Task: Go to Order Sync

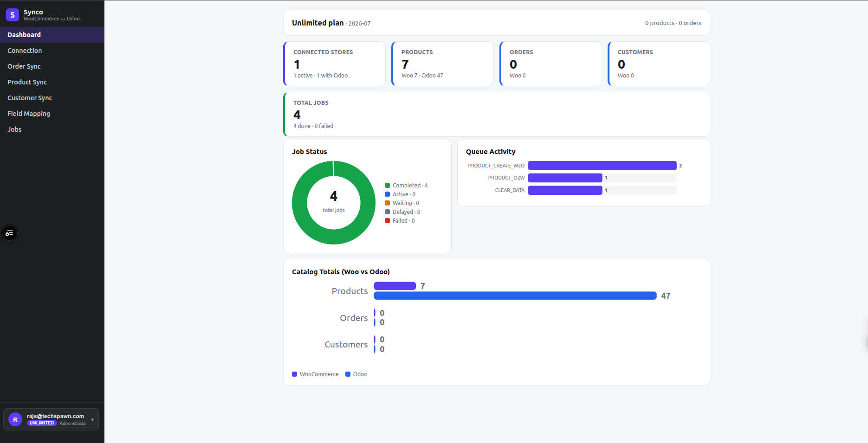Action: coord(52,66)
